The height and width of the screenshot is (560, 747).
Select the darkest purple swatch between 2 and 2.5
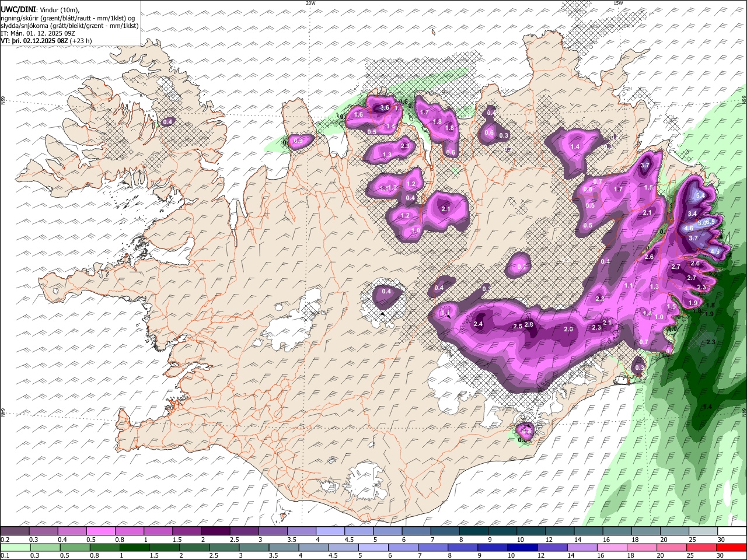(x=215, y=531)
